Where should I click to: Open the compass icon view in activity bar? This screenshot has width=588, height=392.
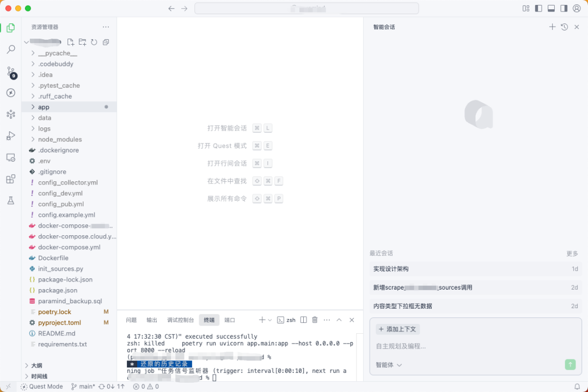10,93
